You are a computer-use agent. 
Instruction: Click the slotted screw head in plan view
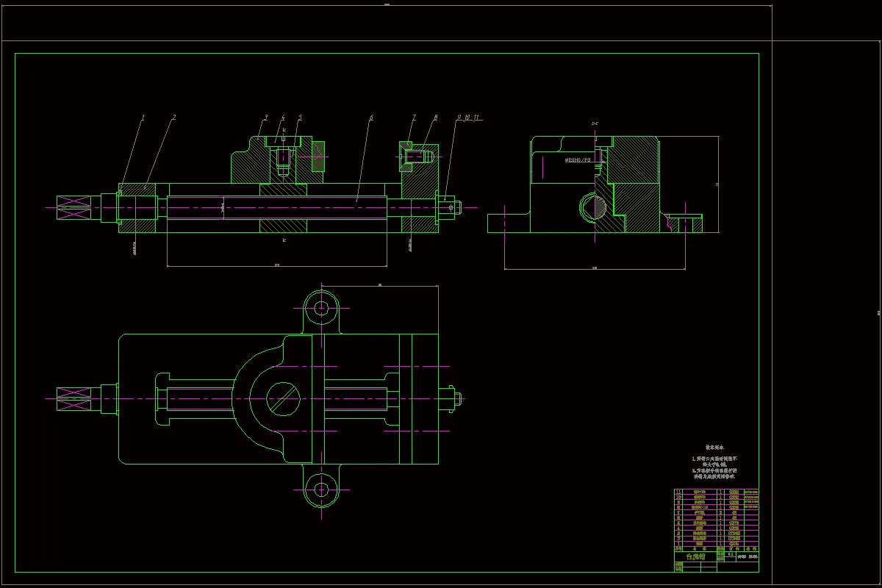[284, 399]
